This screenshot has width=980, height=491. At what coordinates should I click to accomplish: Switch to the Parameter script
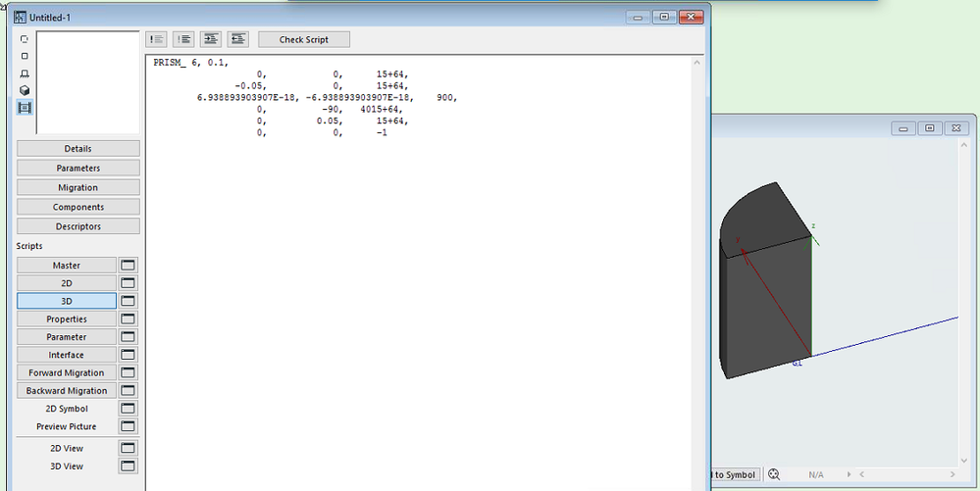tap(67, 337)
